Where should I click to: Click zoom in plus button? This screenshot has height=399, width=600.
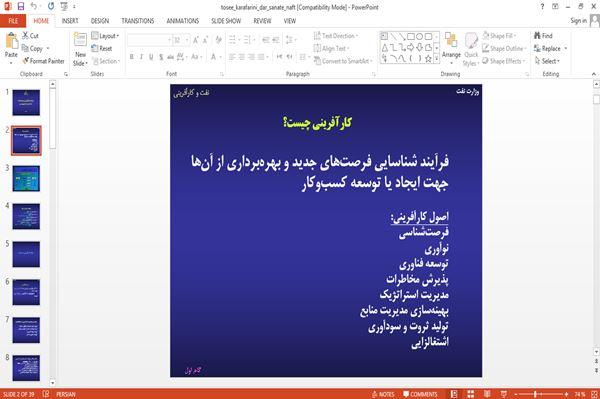[566, 394]
